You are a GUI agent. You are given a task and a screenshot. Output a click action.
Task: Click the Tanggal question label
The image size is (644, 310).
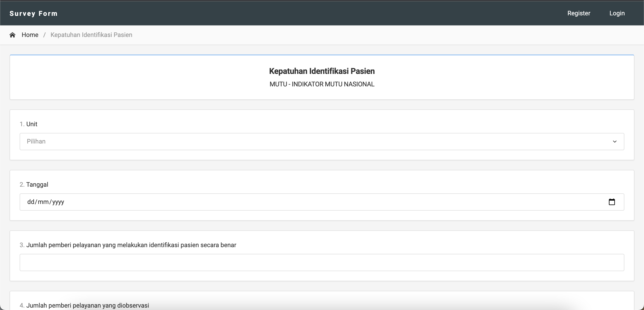pyautogui.click(x=37, y=185)
